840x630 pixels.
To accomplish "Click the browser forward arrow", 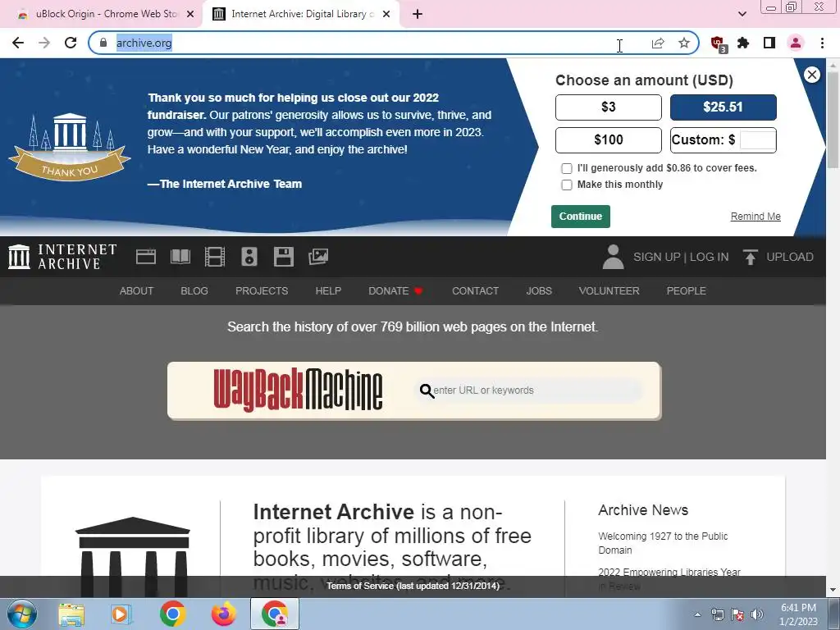I will click(44, 43).
